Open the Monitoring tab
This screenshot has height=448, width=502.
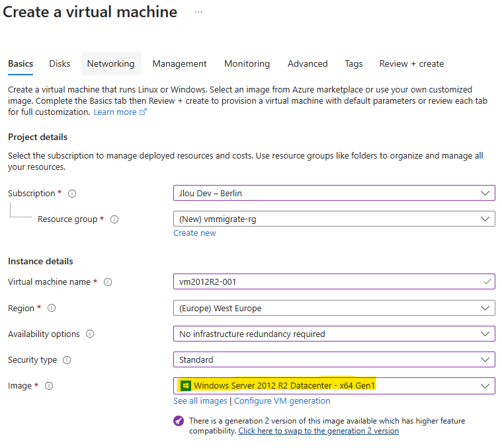tap(247, 63)
